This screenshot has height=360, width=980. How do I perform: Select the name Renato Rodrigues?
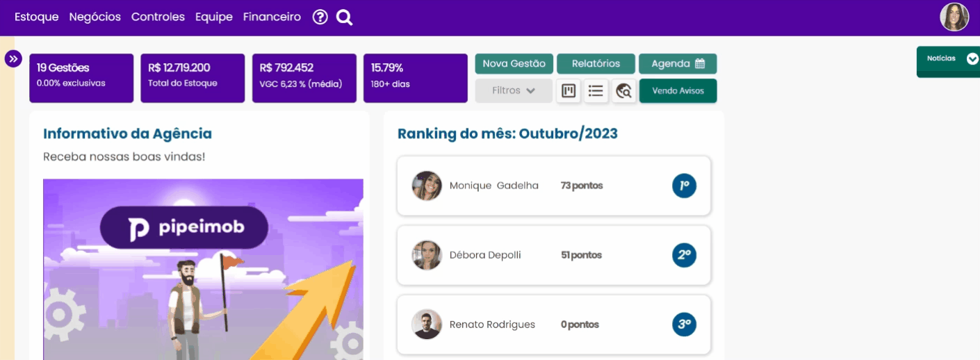tap(493, 325)
